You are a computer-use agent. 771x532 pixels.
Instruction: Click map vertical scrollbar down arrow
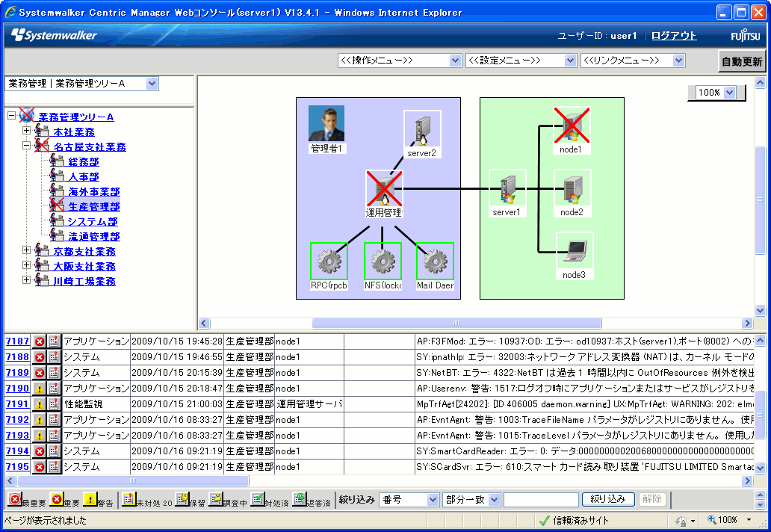pos(761,310)
